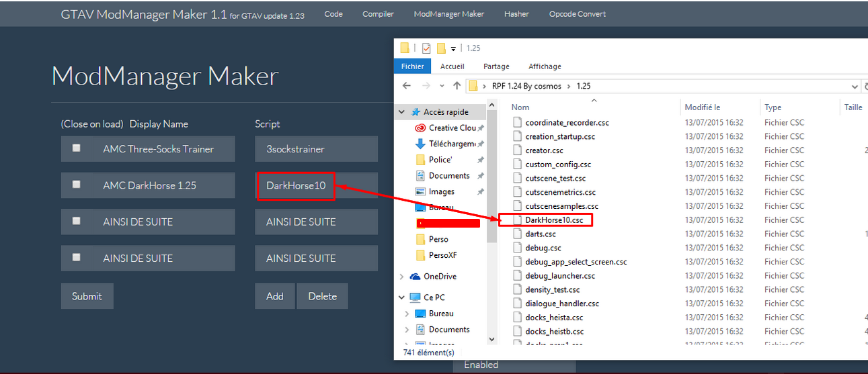Click the Delete button
The image size is (868, 374).
point(322,296)
